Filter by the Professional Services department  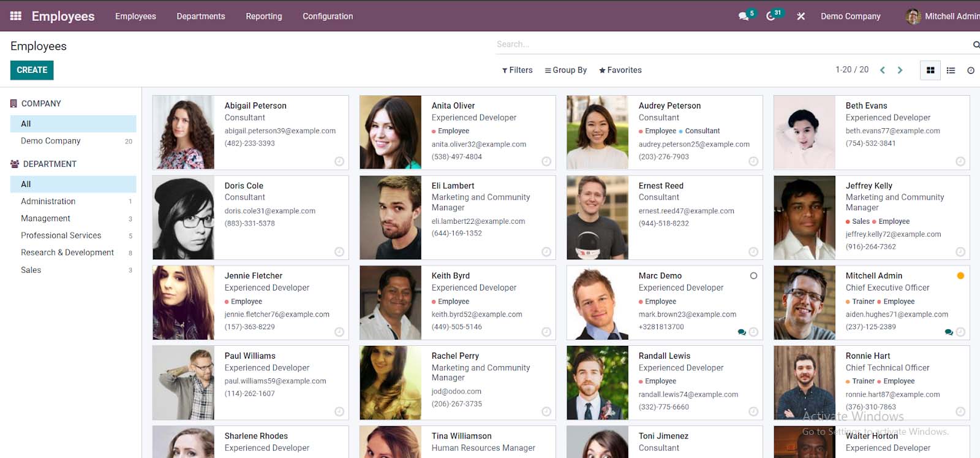[73, 235]
